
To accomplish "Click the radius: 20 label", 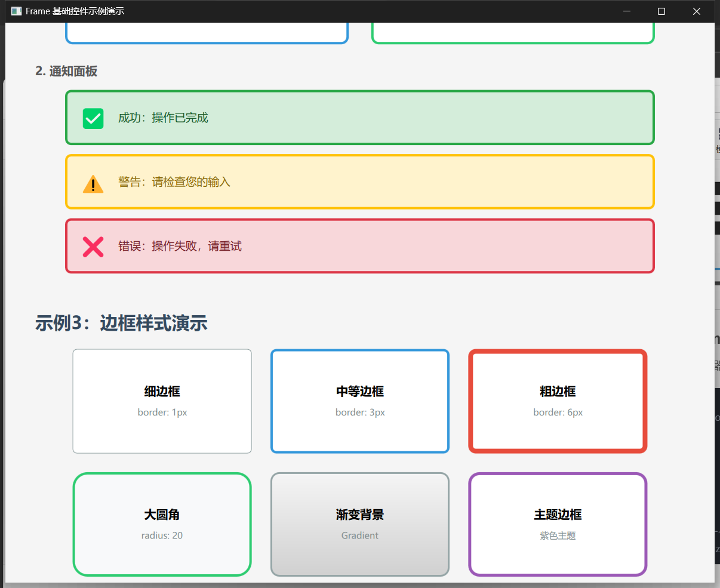I will (162, 535).
